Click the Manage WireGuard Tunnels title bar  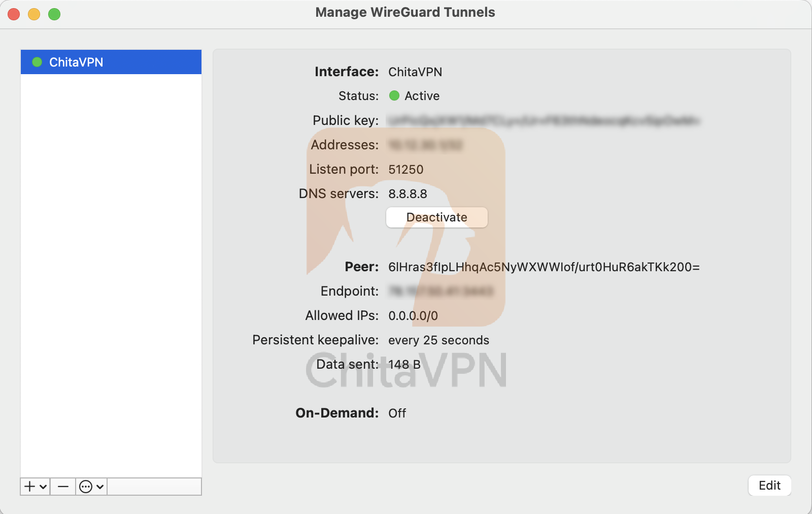click(405, 12)
